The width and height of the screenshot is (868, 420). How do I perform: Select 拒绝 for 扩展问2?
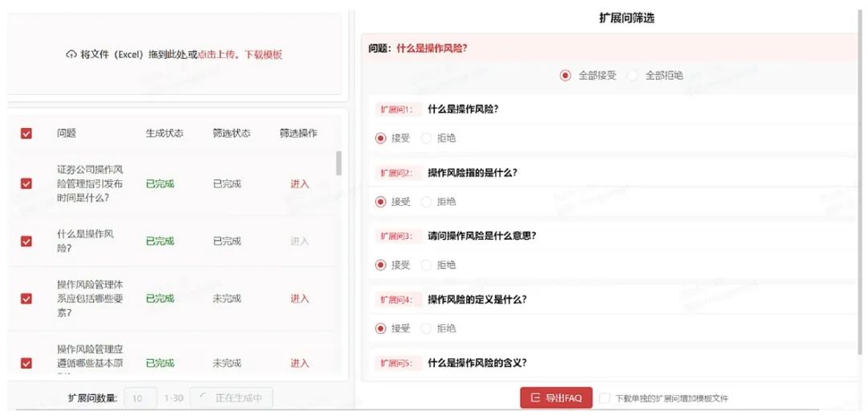pos(426,202)
